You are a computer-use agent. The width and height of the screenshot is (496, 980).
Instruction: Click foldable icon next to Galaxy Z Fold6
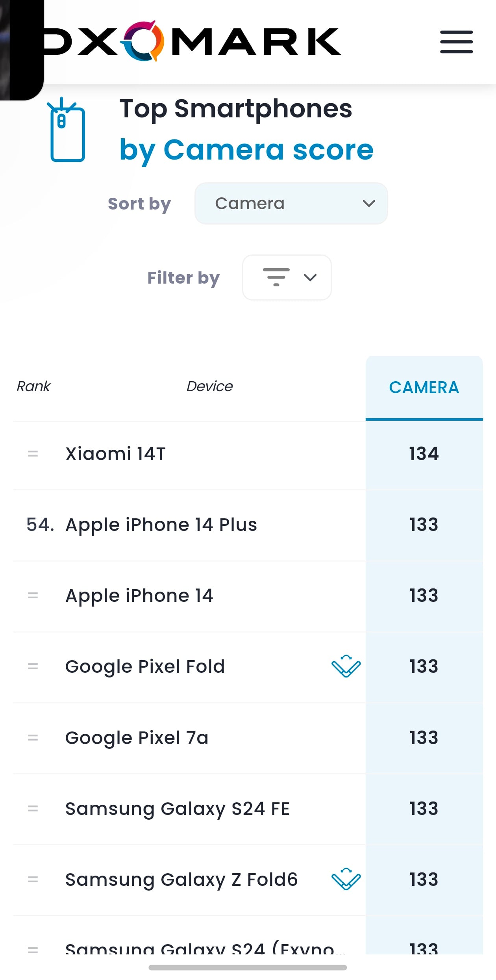pyautogui.click(x=346, y=879)
